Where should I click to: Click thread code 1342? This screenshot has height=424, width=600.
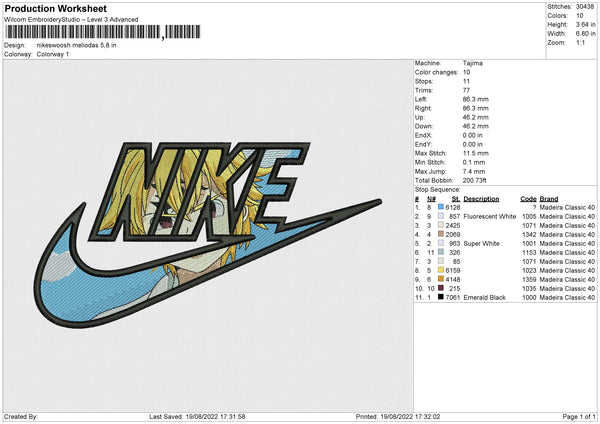coord(529,234)
